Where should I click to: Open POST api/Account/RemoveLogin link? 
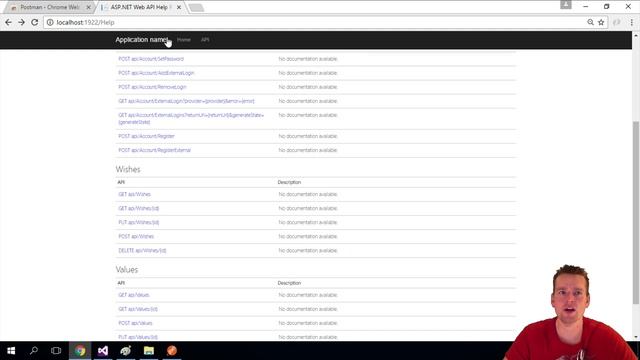pyautogui.click(x=152, y=87)
